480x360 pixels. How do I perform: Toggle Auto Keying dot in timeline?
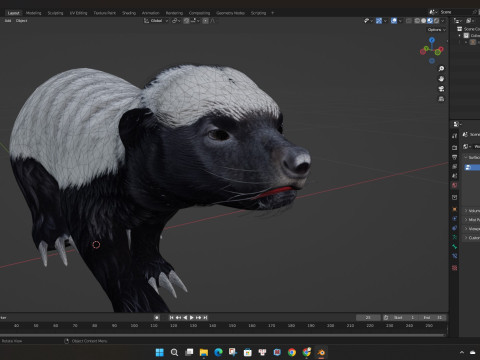[x=157, y=318]
